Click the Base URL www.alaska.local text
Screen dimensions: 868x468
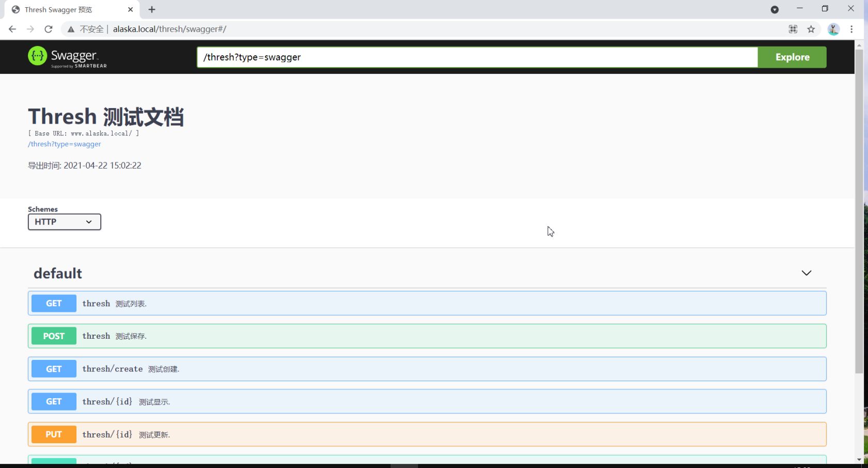[83, 133]
